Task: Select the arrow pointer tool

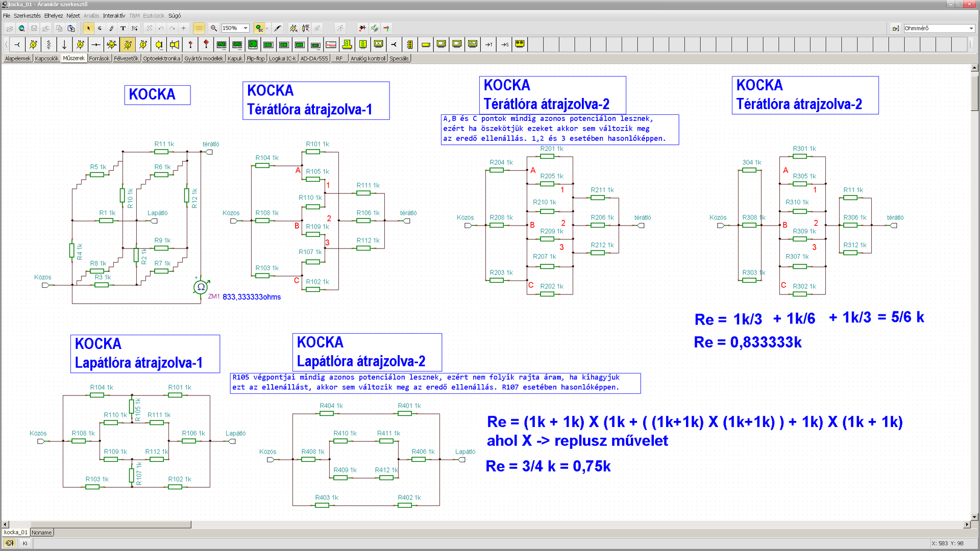Action: [x=88, y=29]
